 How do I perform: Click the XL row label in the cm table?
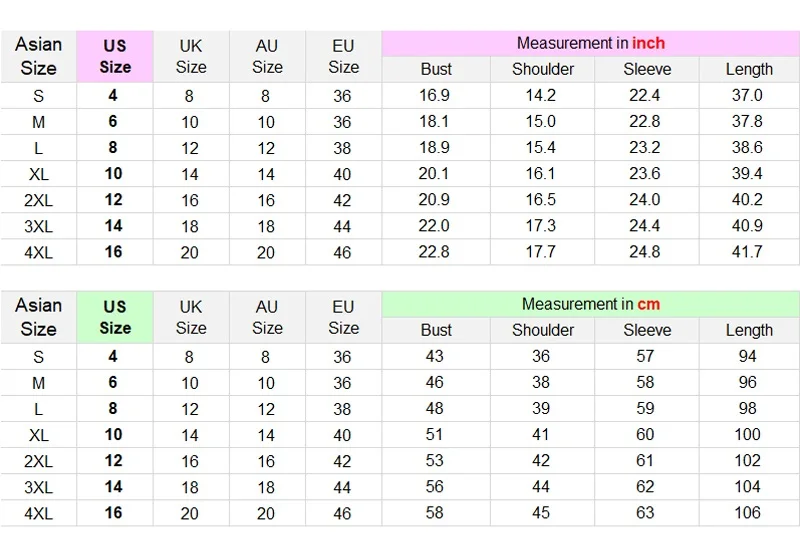click(x=38, y=435)
